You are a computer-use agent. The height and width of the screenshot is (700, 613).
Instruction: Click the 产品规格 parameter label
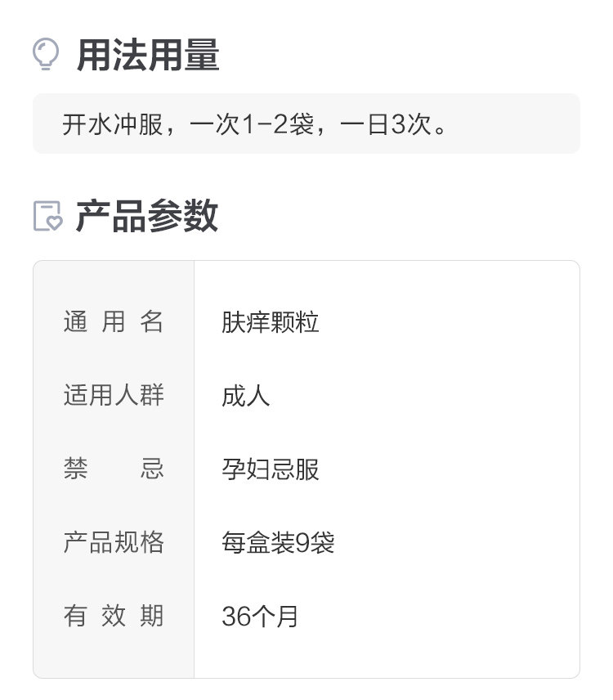click(114, 543)
